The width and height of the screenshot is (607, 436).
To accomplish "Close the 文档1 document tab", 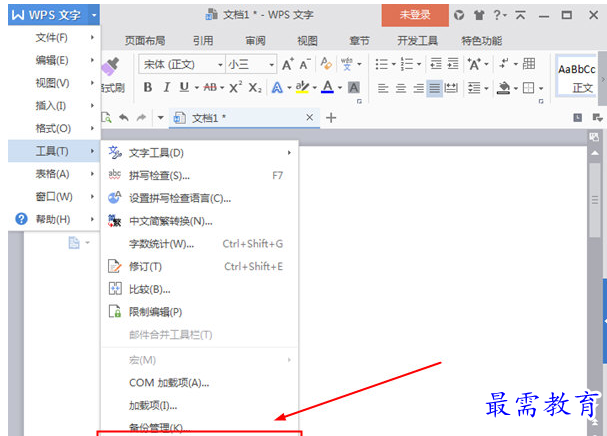I will coord(309,117).
